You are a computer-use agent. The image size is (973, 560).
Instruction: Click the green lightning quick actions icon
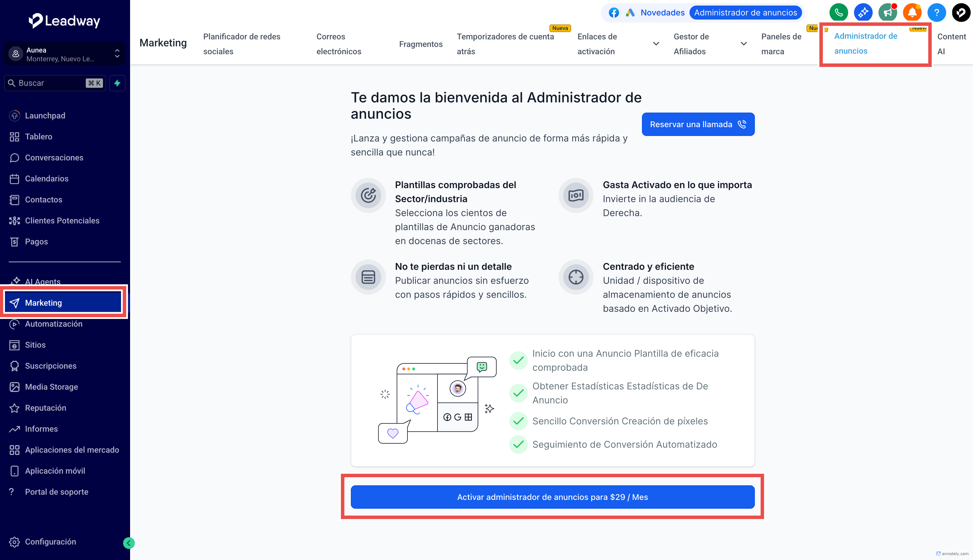[117, 83]
